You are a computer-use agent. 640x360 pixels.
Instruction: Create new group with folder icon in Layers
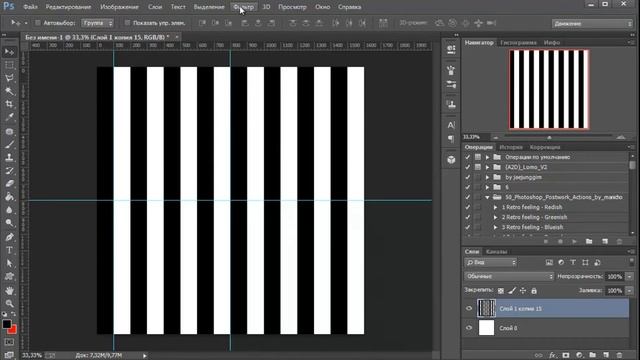click(x=592, y=355)
